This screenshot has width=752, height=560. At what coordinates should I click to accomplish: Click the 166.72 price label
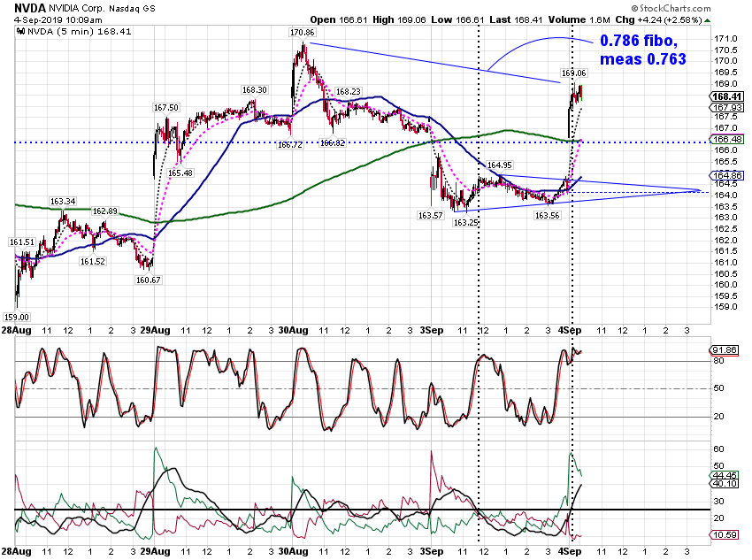coord(289,145)
